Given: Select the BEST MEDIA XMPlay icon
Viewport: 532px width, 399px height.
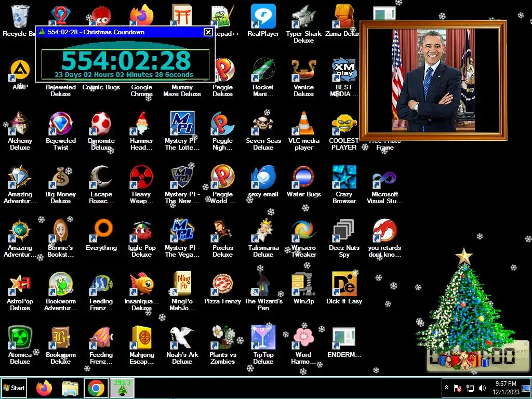Looking at the screenshot, I should coord(344,70).
